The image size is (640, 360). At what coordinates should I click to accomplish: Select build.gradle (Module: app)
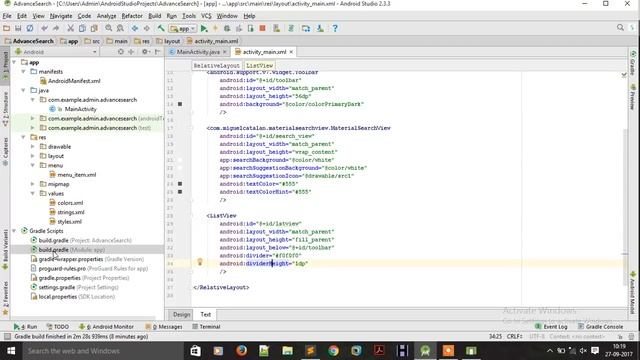coord(72,250)
